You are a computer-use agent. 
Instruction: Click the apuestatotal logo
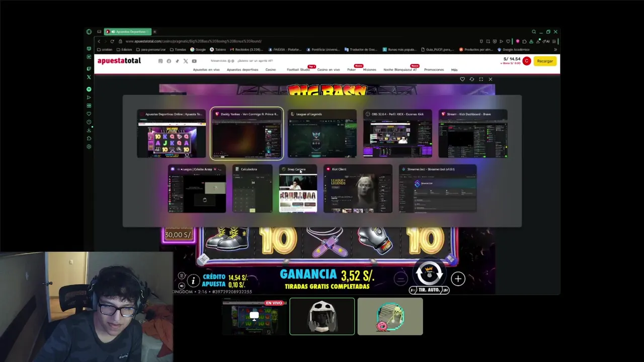click(119, 61)
